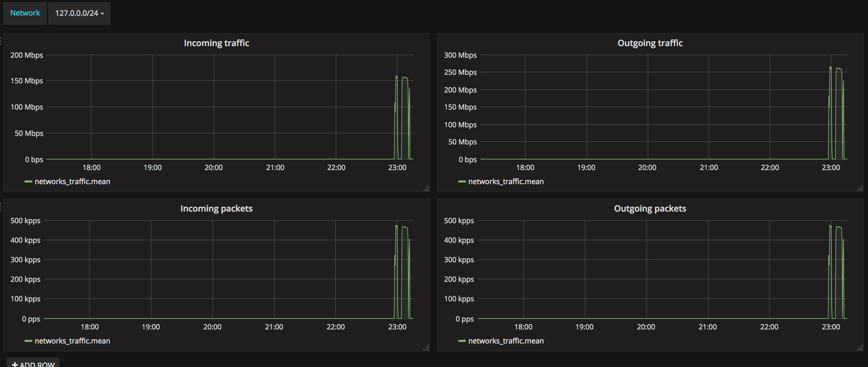Click the Outgoing traffic panel title

(650, 43)
